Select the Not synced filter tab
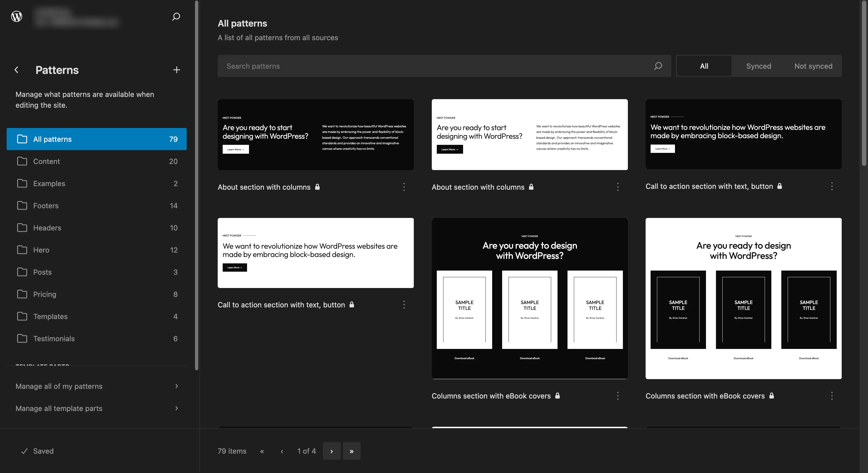This screenshot has width=868, height=473. [813, 66]
